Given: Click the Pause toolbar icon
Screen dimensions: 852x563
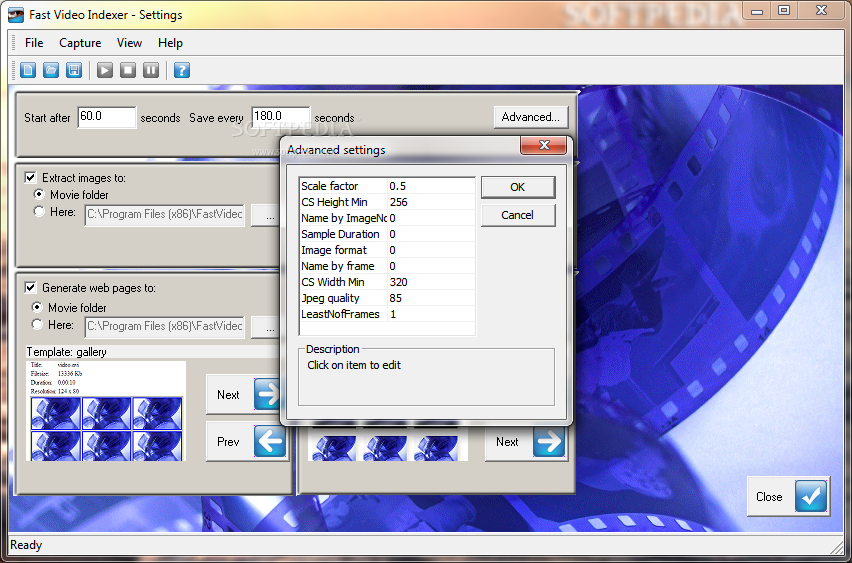Looking at the screenshot, I should (151, 70).
